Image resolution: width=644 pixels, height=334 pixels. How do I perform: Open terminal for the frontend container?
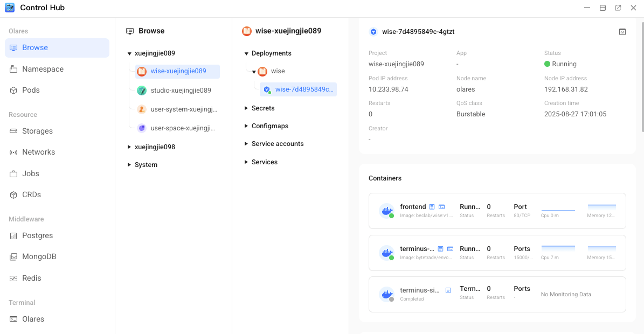[441, 207]
